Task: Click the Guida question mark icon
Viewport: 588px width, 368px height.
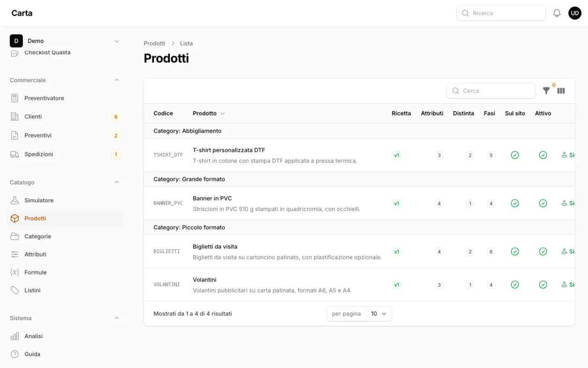Action: coord(15,354)
